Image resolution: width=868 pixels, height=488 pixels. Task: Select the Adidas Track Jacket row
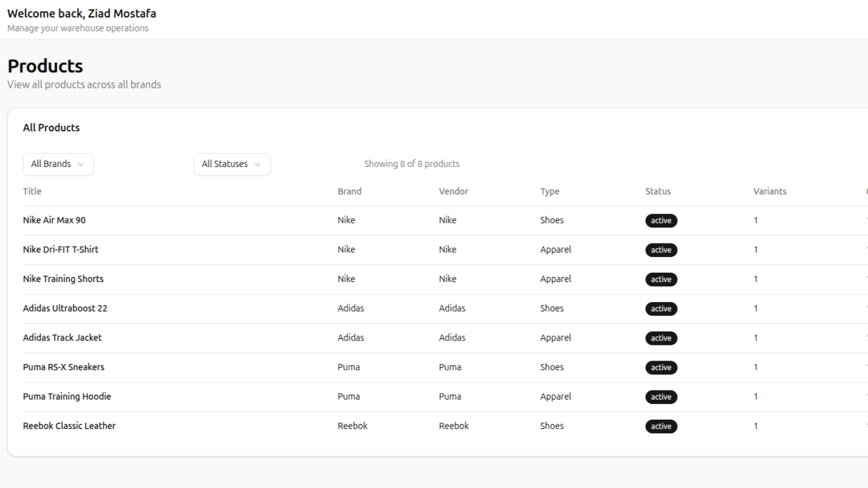[x=62, y=337]
